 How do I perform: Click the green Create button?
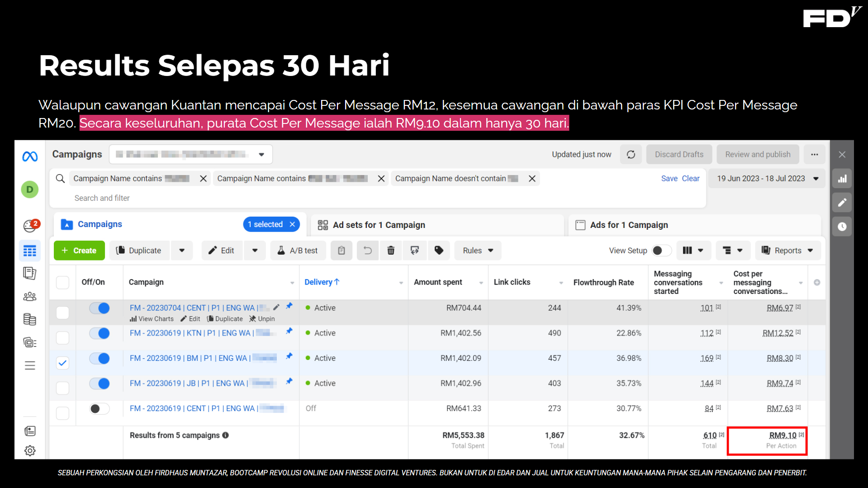[x=79, y=251]
